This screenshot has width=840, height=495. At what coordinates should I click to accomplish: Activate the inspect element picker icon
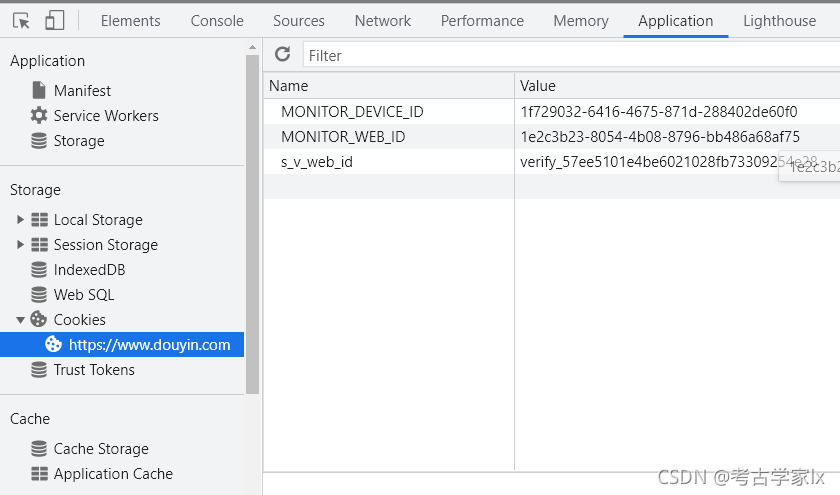[21, 21]
